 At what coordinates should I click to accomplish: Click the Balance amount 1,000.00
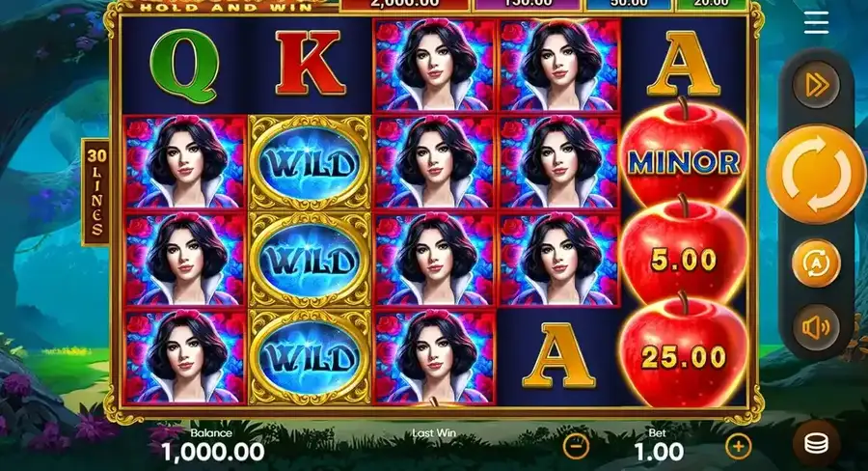point(213,452)
